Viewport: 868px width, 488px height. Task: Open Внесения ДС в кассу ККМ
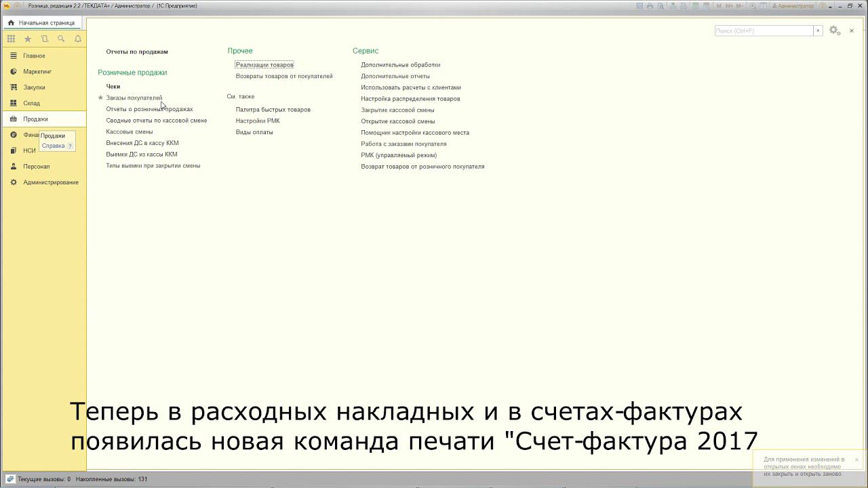(x=142, y=143)
